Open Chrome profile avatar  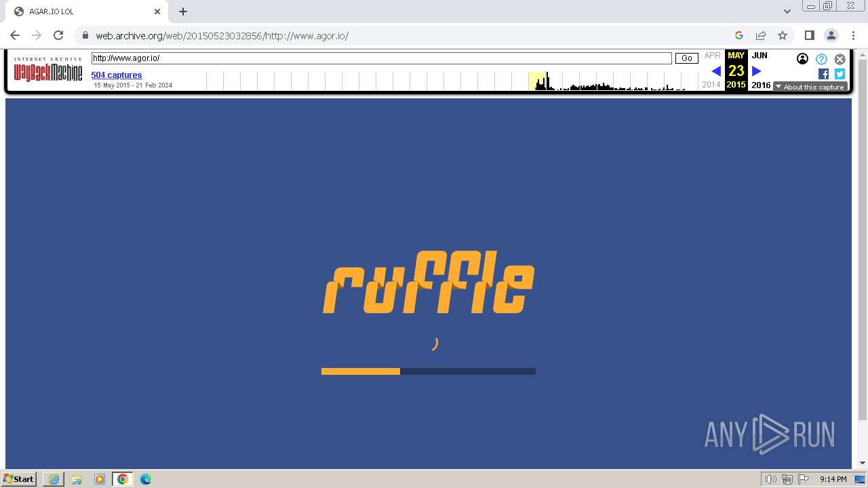[x=831, y=35]
